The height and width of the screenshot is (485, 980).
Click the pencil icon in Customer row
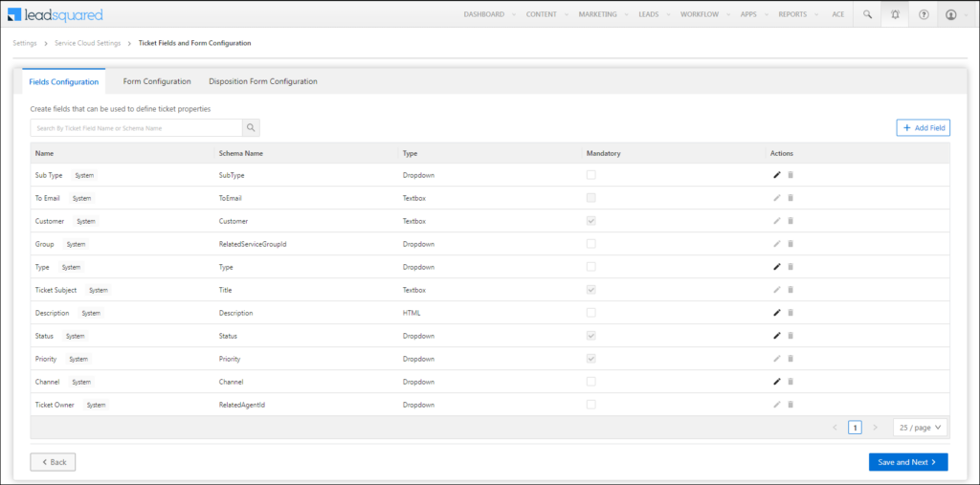coord(777,221)
